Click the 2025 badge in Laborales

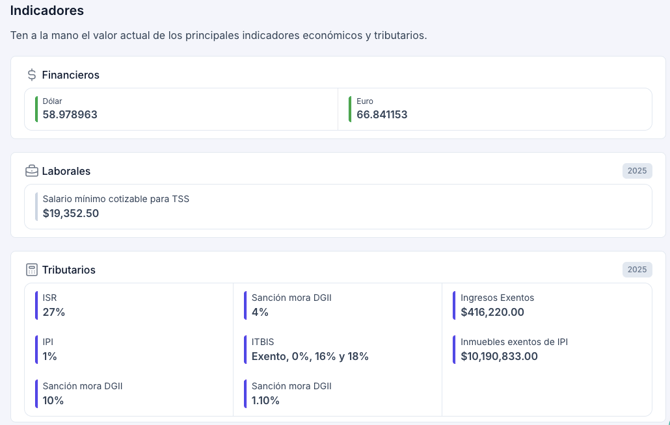pyautogui.click(x=637, y=171)
